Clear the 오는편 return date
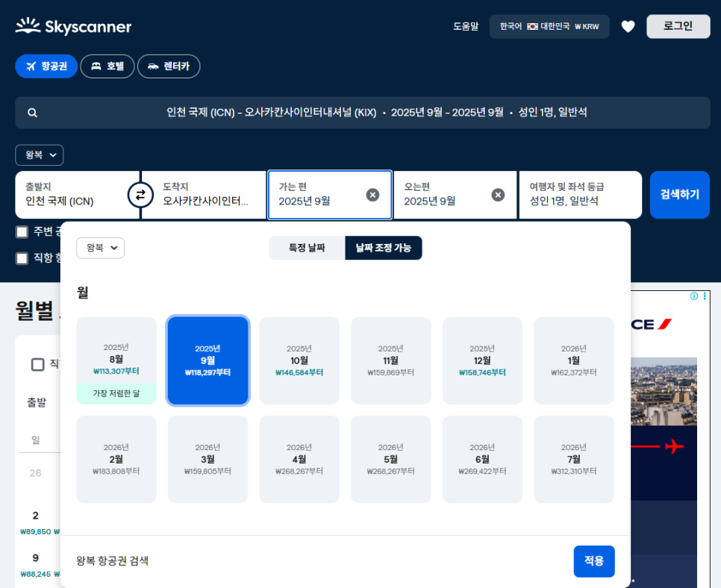 click(498, 195)
